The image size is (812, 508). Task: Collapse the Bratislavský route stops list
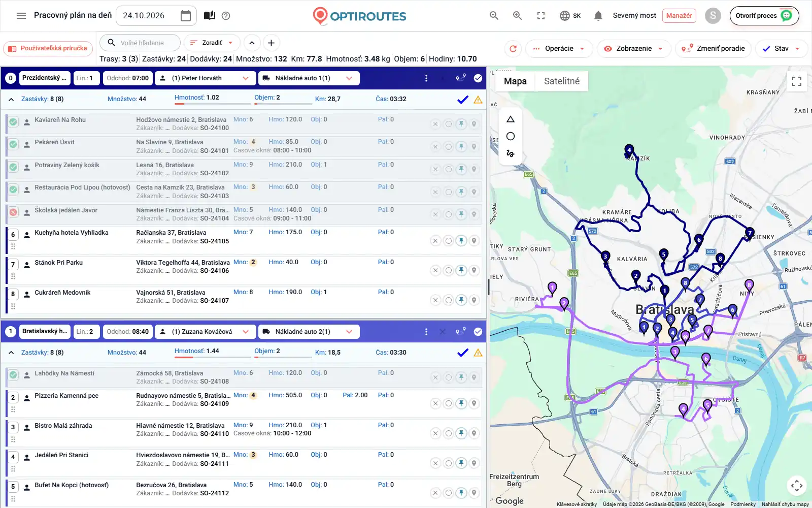11,353
